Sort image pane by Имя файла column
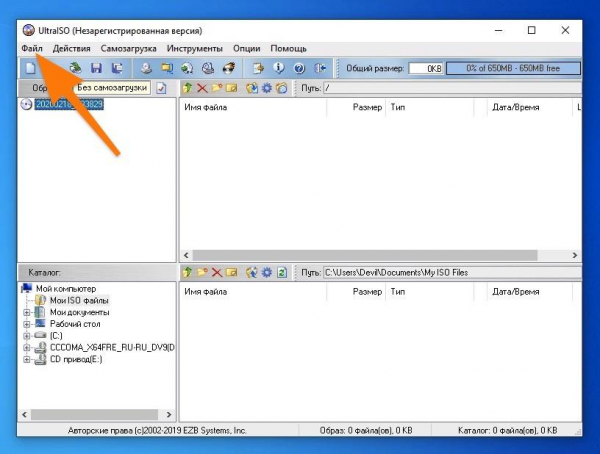This screenshot has width=600, height=454. point(253,107)
